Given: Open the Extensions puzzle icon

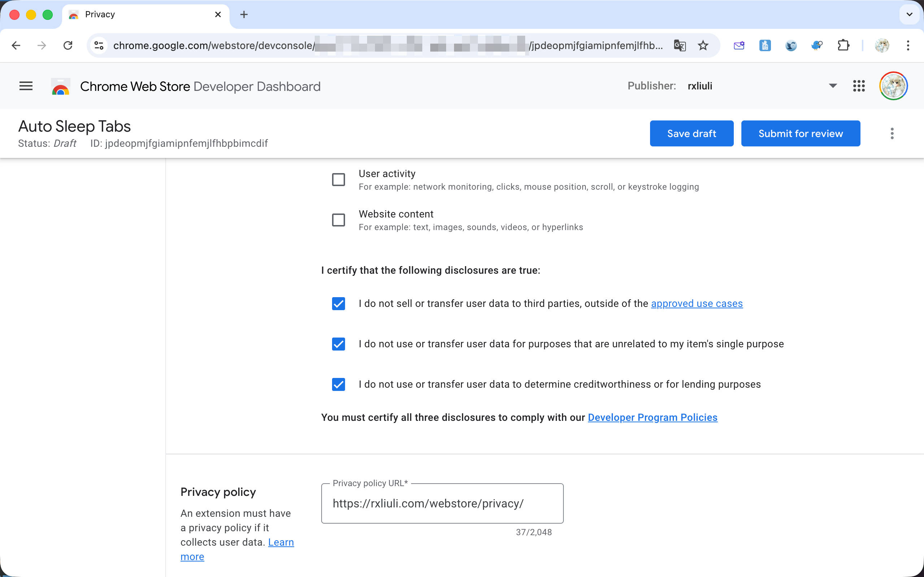Looking at the screenshot, I should tap(843, 46).
